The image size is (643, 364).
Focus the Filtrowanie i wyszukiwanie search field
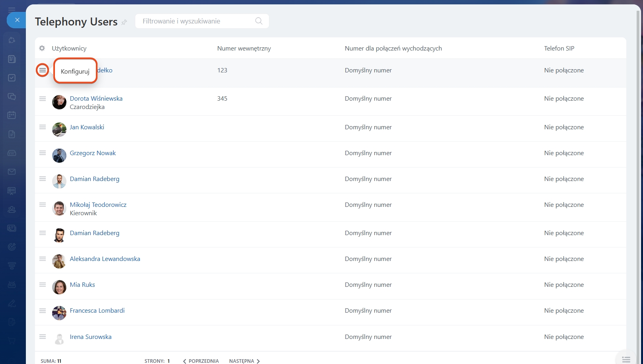point(195,21)
